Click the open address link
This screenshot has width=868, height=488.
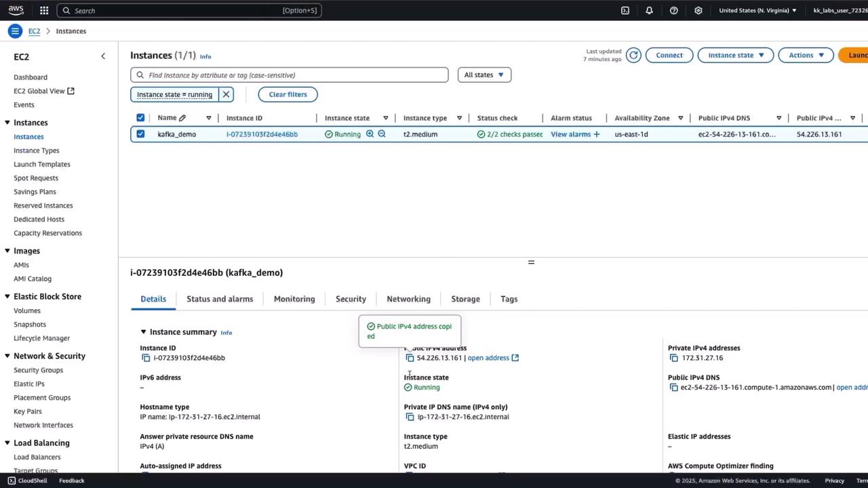pos(488,358)
